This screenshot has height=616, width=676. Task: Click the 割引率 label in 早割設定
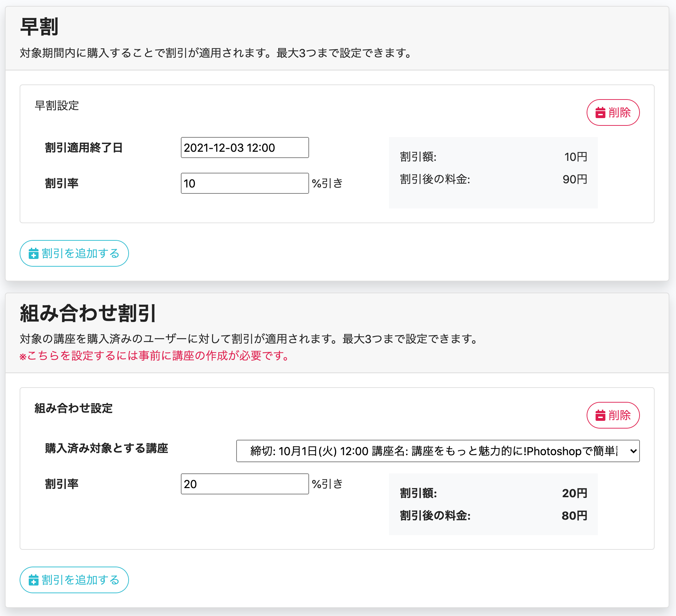coord(62,183)
